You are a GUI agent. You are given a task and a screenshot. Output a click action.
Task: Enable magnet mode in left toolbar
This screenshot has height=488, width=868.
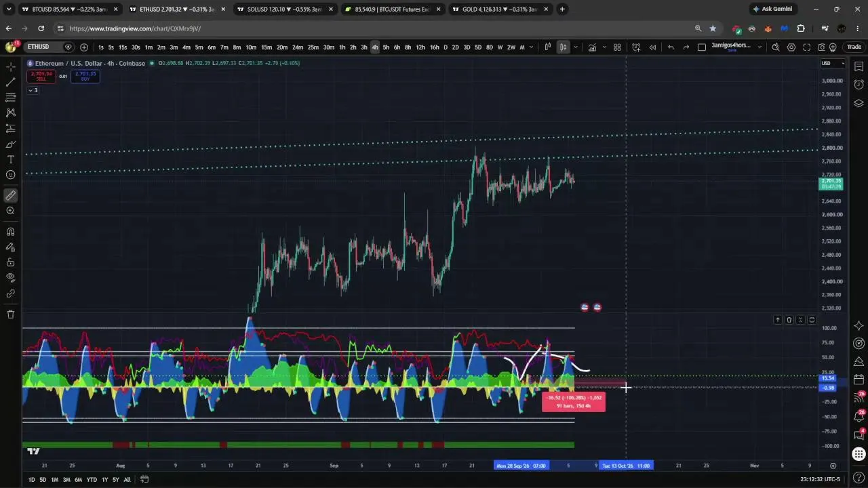[x=10, y=231]
